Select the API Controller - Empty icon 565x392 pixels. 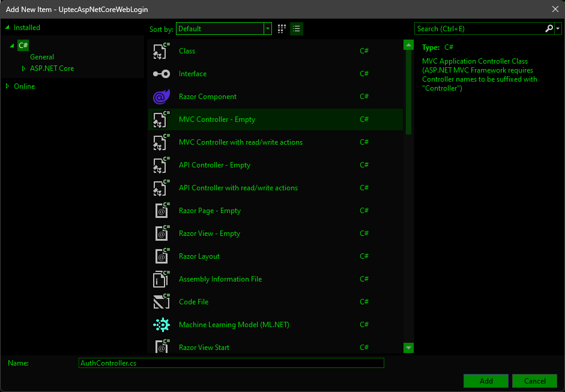click(161, 165)
